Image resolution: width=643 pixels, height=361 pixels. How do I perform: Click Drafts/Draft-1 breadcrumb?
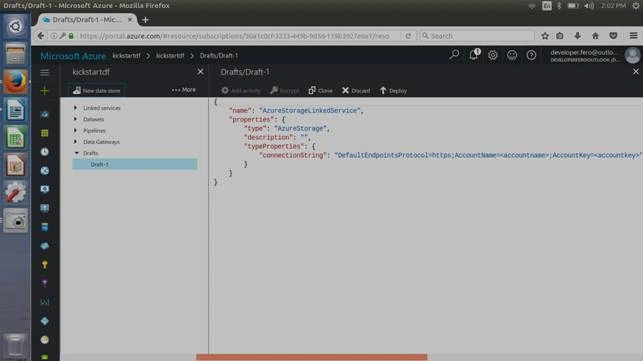219,56
